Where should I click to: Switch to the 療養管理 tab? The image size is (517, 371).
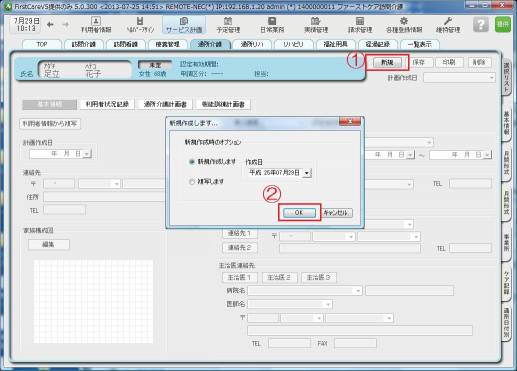pos(168,44)
